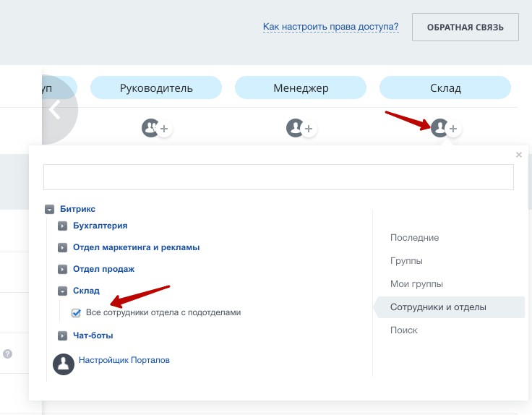The width and height of the screenshot is (532, 415).
Task: Add user to Руководитель role
Action: click(164, 129)
